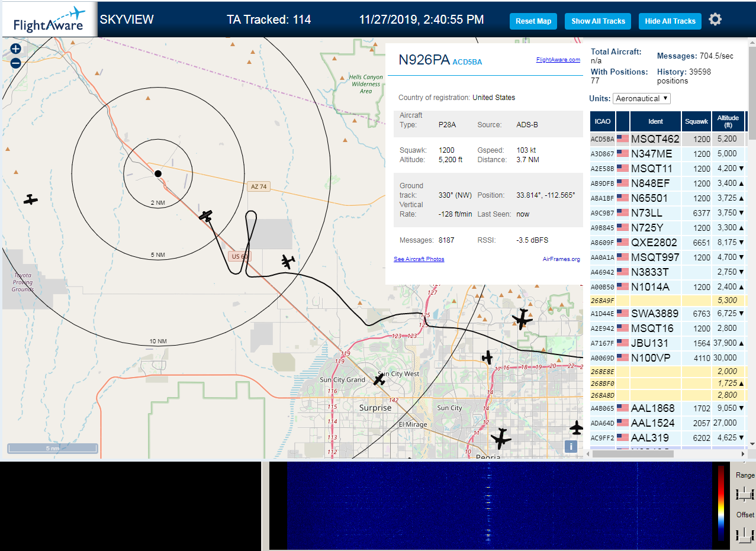This screenshot has width=756, height=551.
Task: Select the MSQT16 aircraft row
Action: (668, 328)
